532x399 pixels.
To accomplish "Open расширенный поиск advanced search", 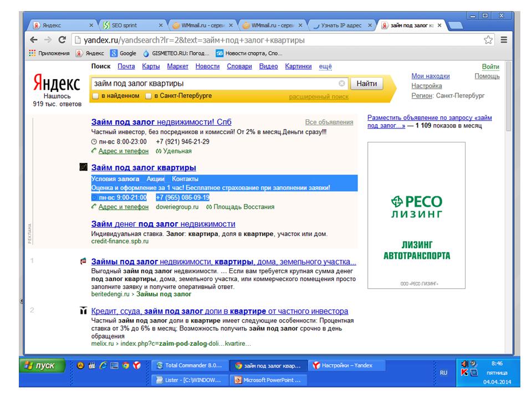I will tap(319, 96).
